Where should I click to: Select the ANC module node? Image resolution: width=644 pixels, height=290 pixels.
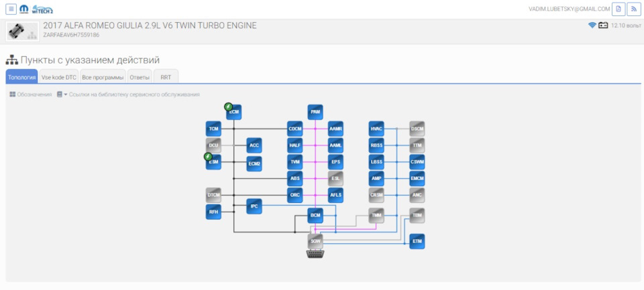click(x=417, y=195)
